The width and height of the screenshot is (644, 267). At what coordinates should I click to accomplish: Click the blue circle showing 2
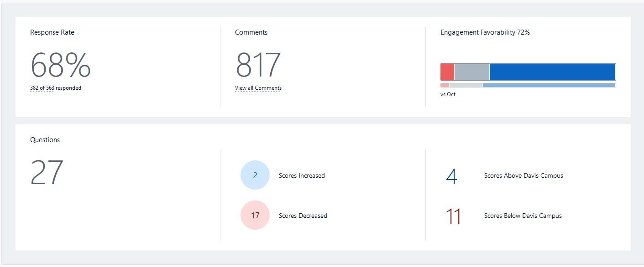coord(255,175)
